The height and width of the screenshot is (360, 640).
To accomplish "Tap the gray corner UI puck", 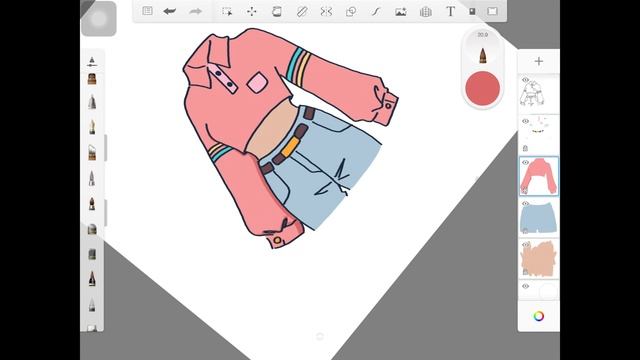I will (99, 19).
